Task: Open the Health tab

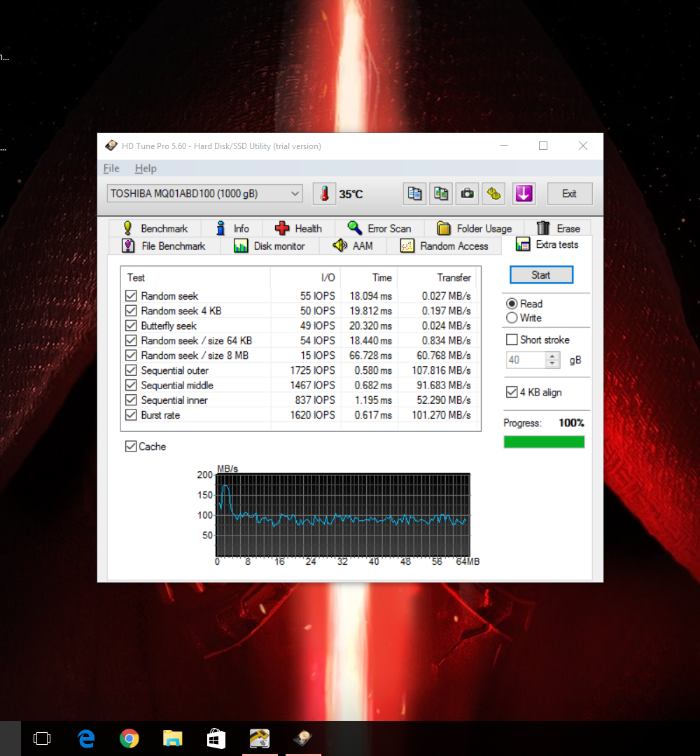Action: point(298,228)
